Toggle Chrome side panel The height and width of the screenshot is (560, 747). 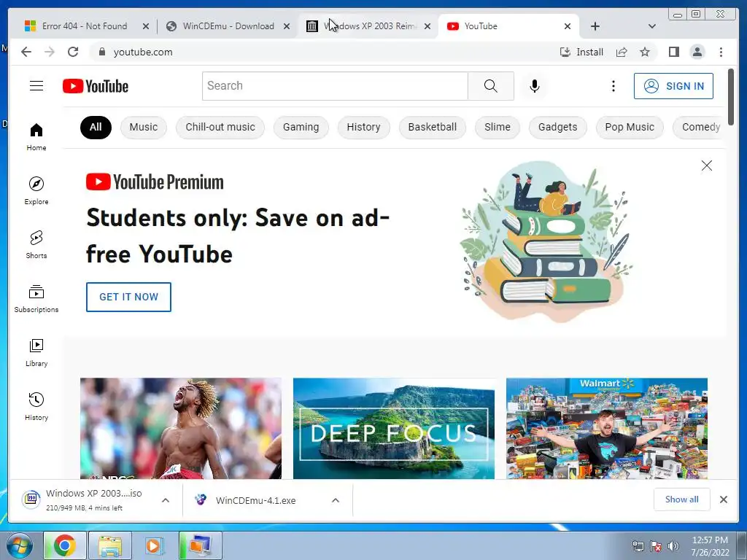673,52
